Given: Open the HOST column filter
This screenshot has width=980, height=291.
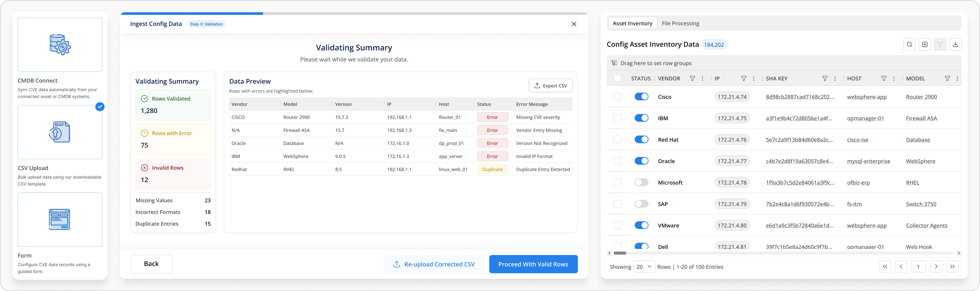Looking at the screenshot, I should click(884, 78).
